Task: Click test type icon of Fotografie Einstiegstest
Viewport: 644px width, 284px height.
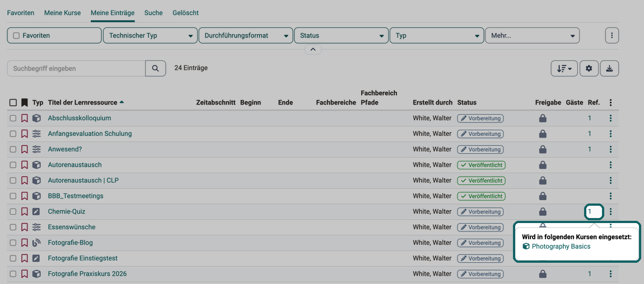Action: pyautogui.click(x=36, y=259)
